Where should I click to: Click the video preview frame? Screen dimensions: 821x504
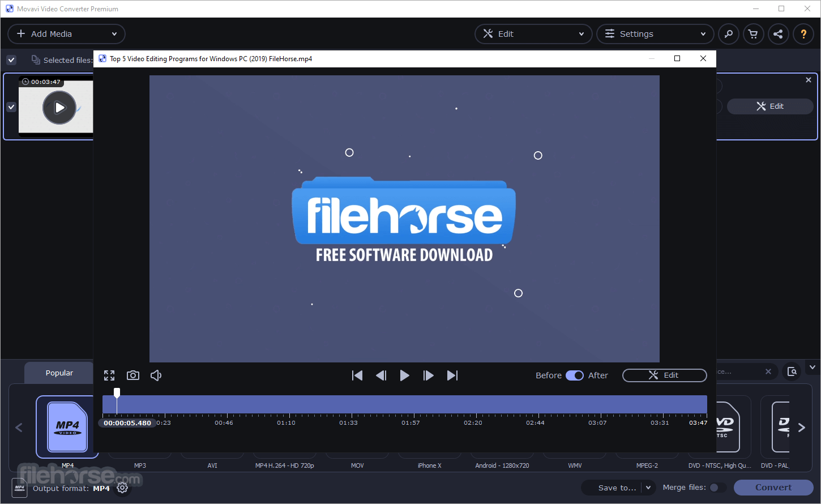[x=404, y=219]
